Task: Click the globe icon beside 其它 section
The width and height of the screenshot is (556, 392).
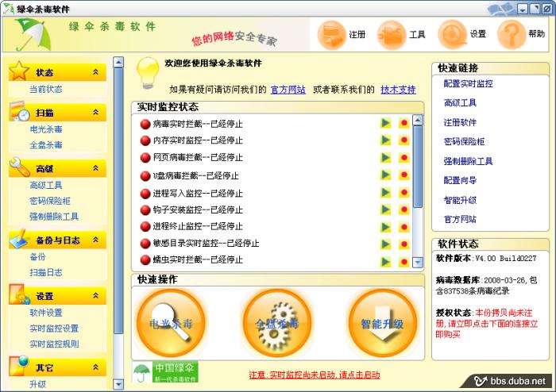Action: coord(19,365)
